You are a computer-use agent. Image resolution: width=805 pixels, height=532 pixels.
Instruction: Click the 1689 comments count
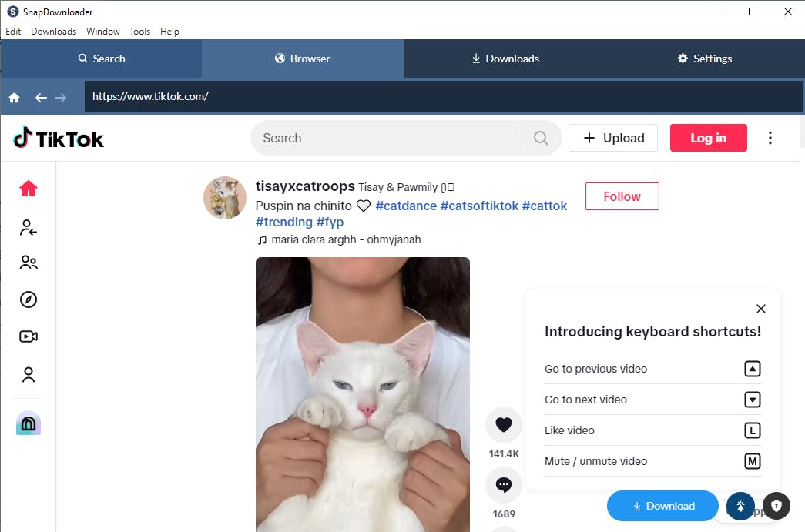pyautogui.click(x=504, y=514)
